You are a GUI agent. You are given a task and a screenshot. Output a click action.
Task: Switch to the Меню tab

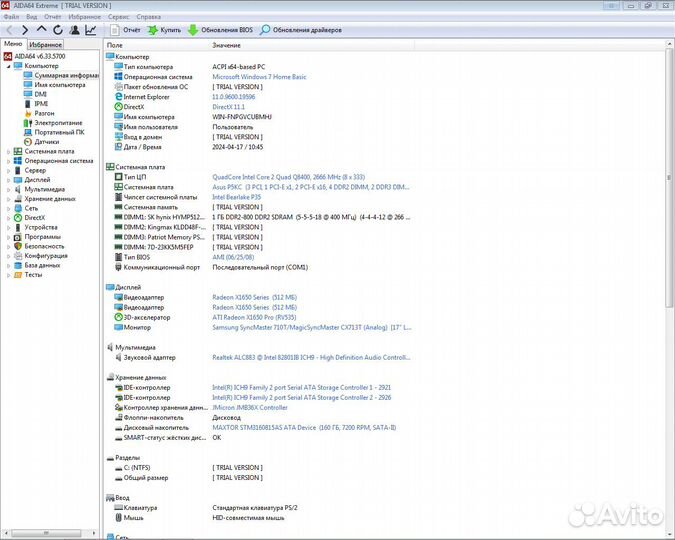pyautogui.click(x=13, y=44)
